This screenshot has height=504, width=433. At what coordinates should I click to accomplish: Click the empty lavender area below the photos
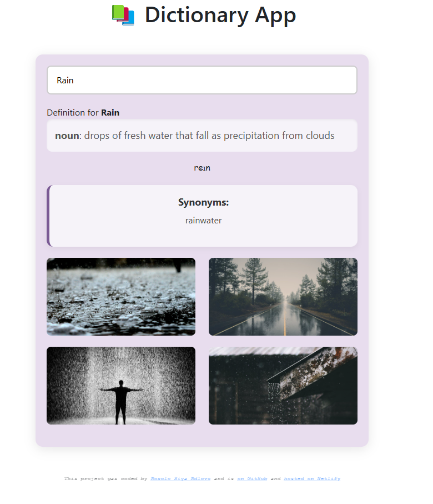tap(202, 435)
